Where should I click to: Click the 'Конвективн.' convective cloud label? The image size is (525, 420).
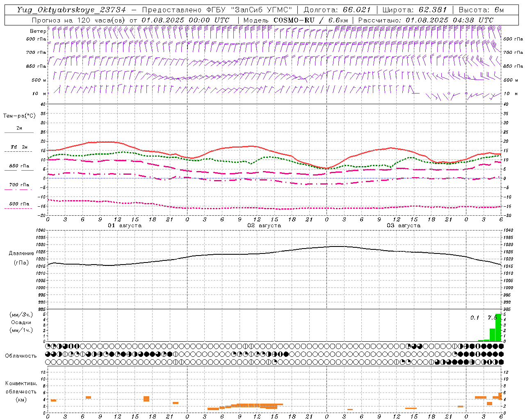(x=21, y=383)
